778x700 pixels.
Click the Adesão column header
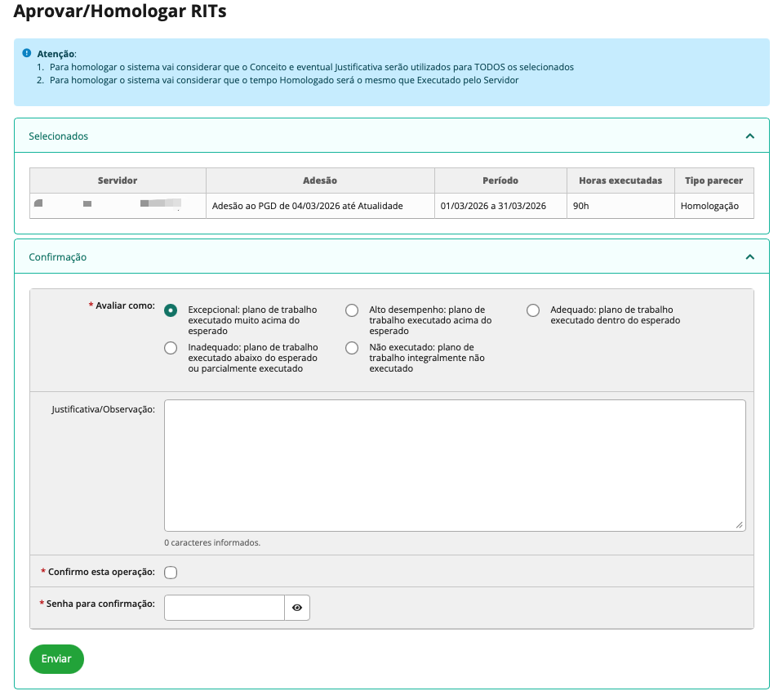tap(320, 181)
